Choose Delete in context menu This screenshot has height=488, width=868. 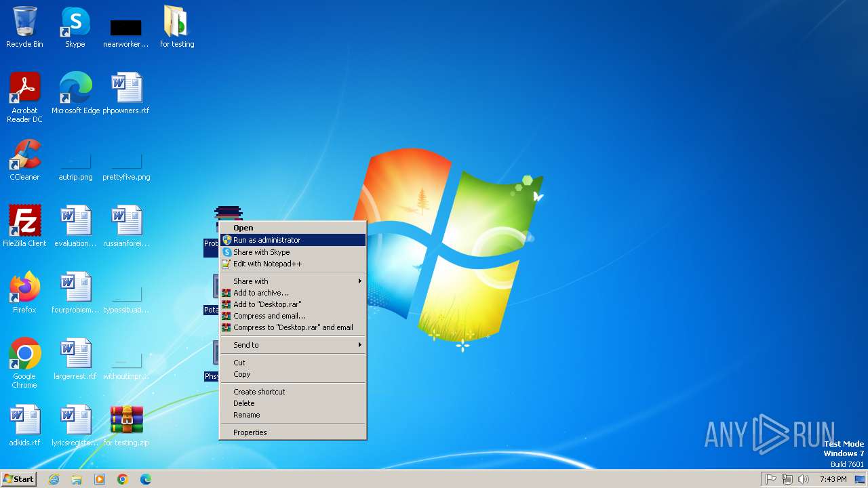pos(293,403)
